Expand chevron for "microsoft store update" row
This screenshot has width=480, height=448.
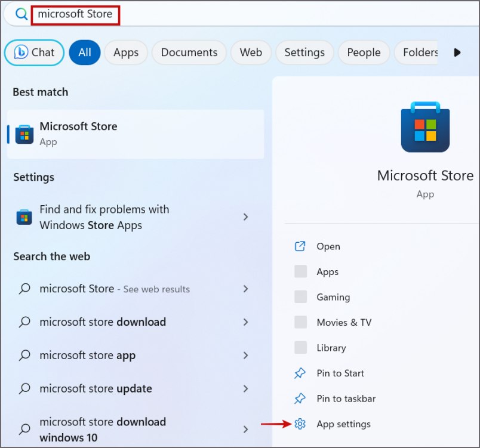245,389
